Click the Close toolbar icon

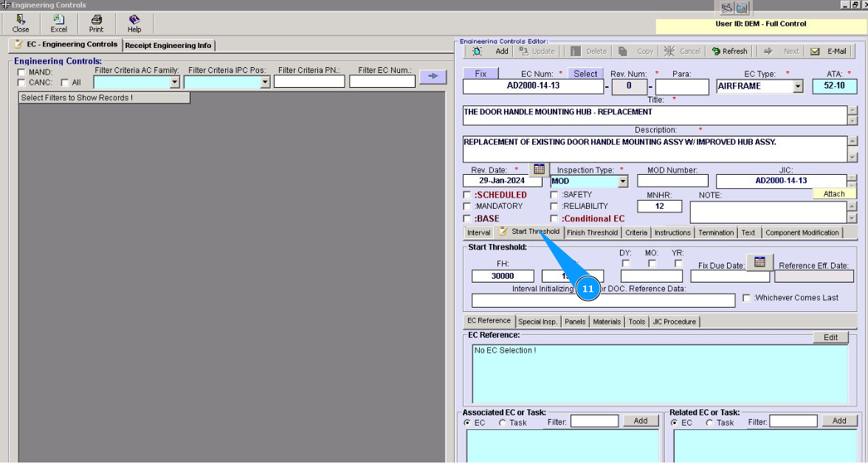point(21,24)
